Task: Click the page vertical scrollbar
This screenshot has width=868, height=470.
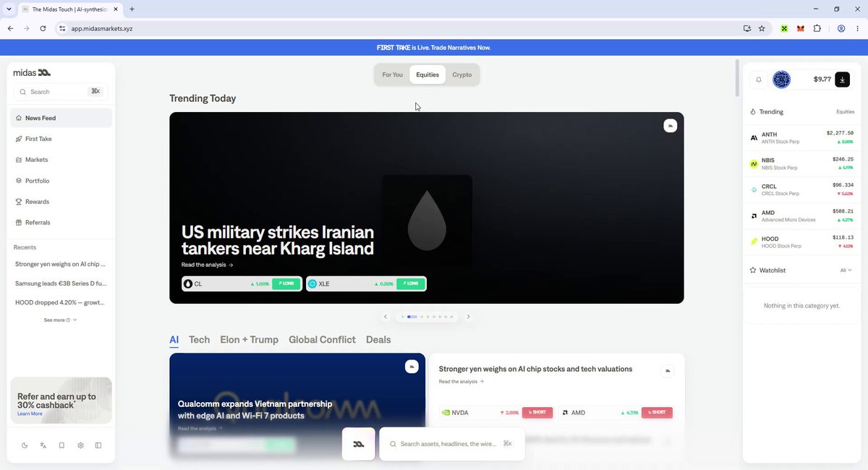Action: (x=737, y=78)
